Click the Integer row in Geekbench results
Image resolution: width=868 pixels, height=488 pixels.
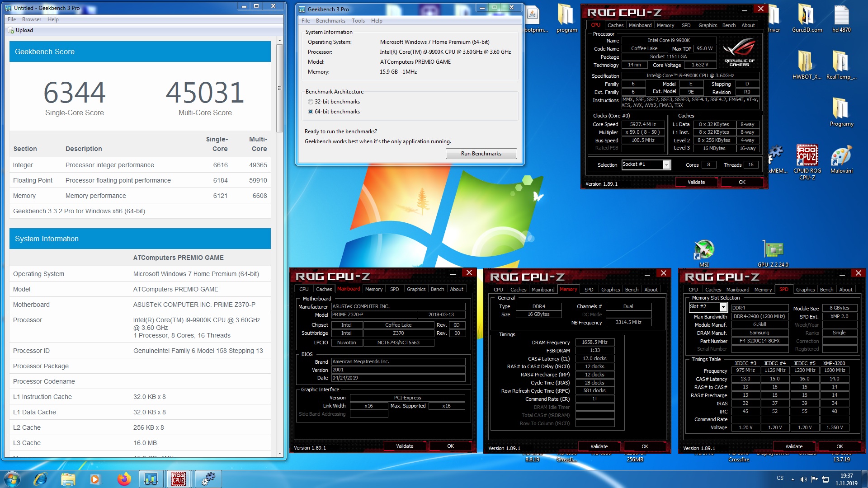coord(140,165)
